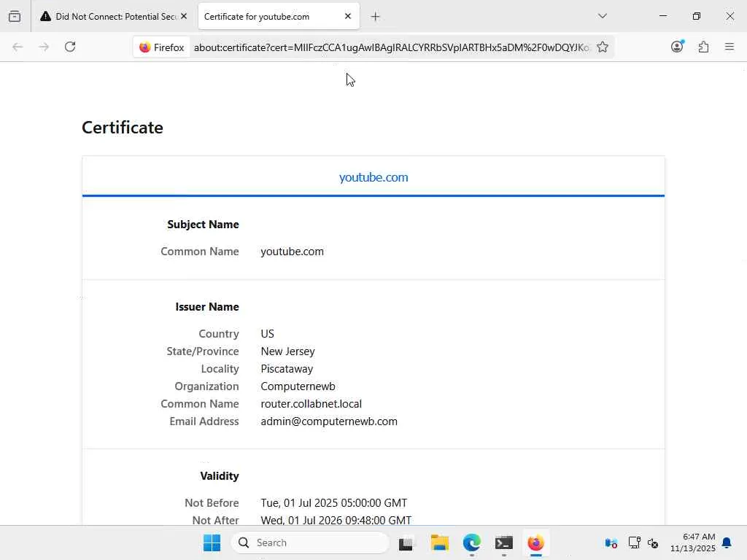Select the youtube.com certificate tab

(x=373, y=177)
